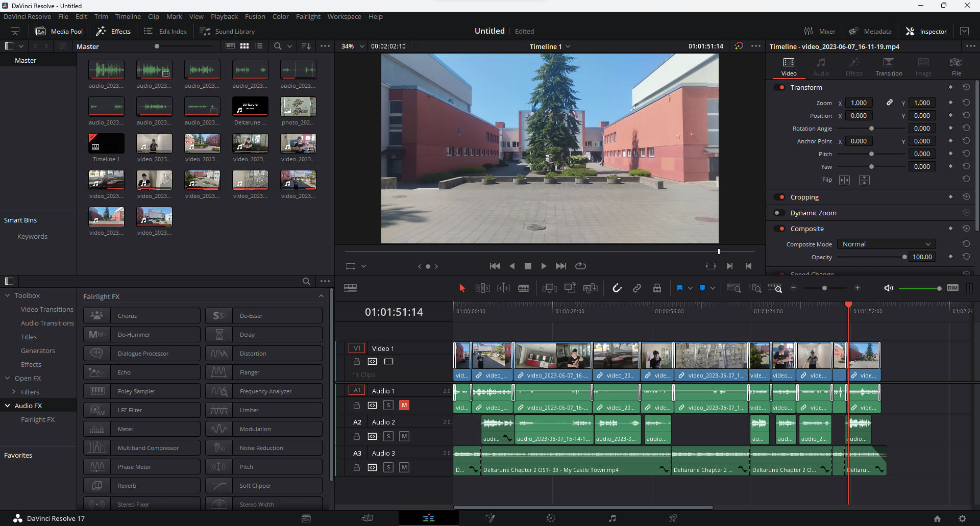
Task: Open the Fairlight page music note icon
Action: coord(612,518)
